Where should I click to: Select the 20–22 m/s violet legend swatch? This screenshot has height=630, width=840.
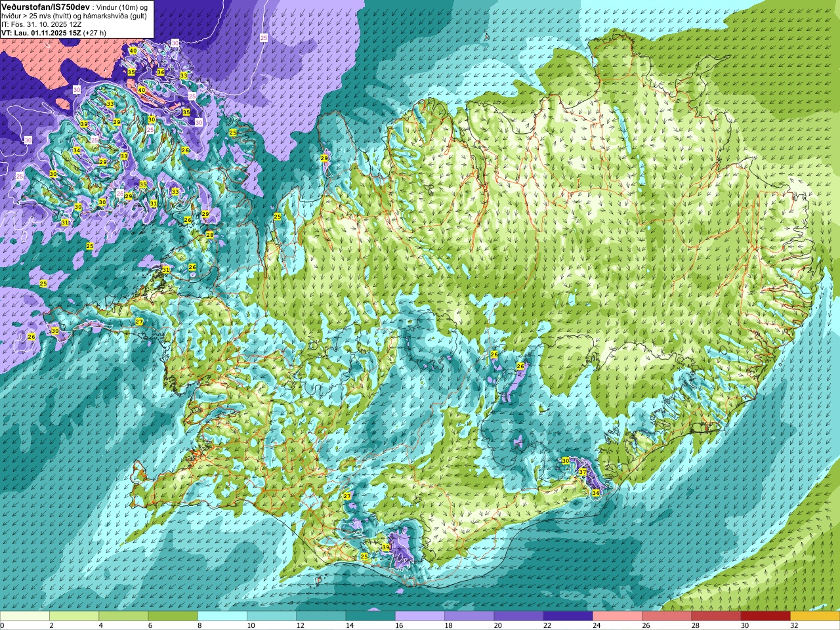pyautogui.click(x=519, y=616)
